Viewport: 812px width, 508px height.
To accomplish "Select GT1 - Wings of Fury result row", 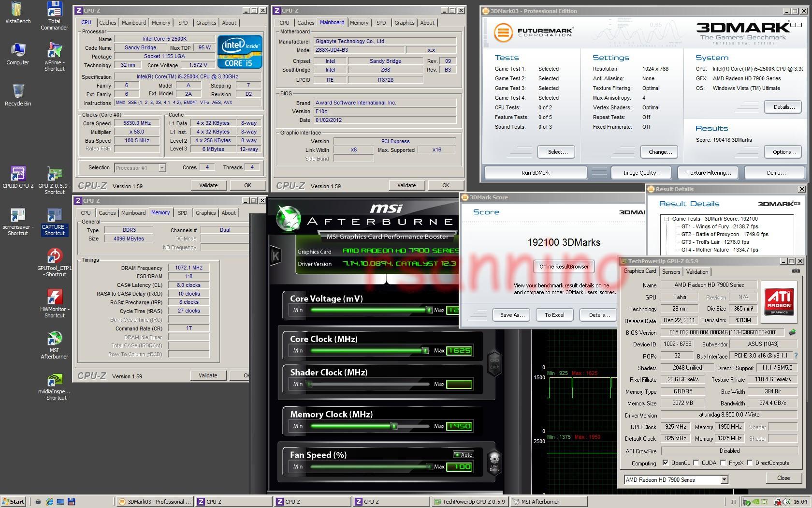I will [x=719, y=226].
